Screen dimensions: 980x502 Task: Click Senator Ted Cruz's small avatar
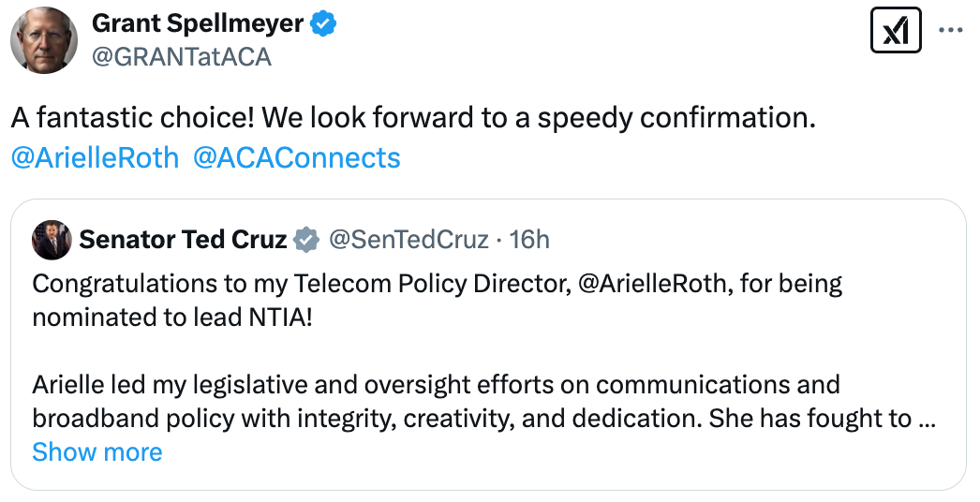51,241
